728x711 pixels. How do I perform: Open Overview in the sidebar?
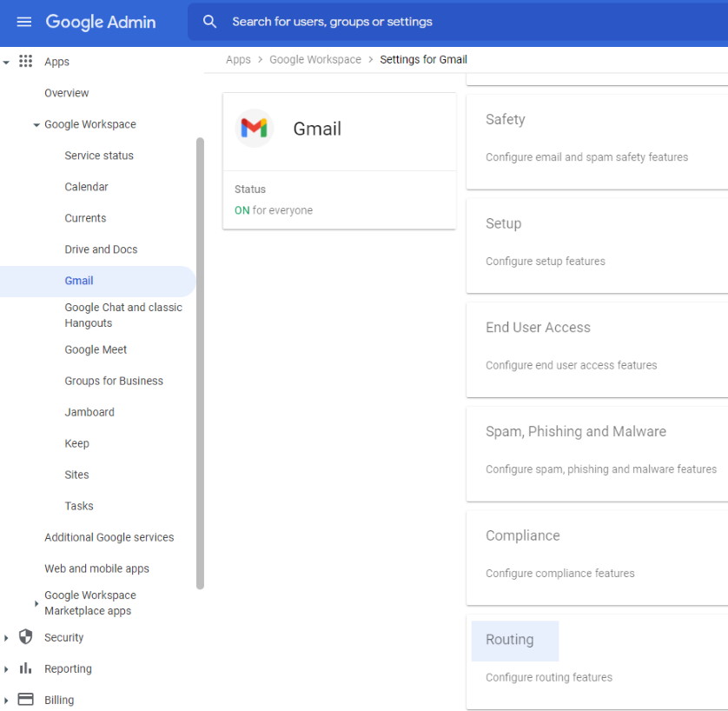tap(66, 93)
